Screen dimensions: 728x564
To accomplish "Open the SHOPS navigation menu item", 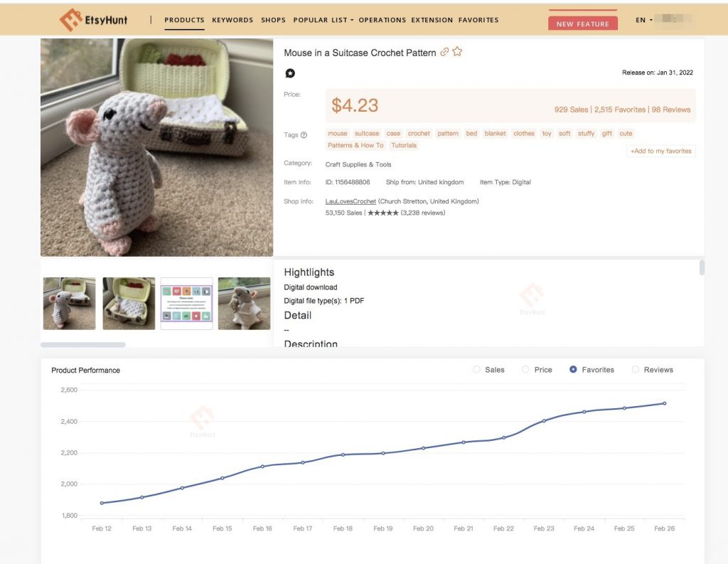I will 273,20.
